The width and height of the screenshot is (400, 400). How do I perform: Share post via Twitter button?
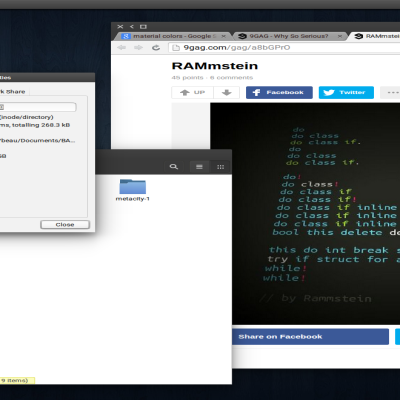click(346, 92)
